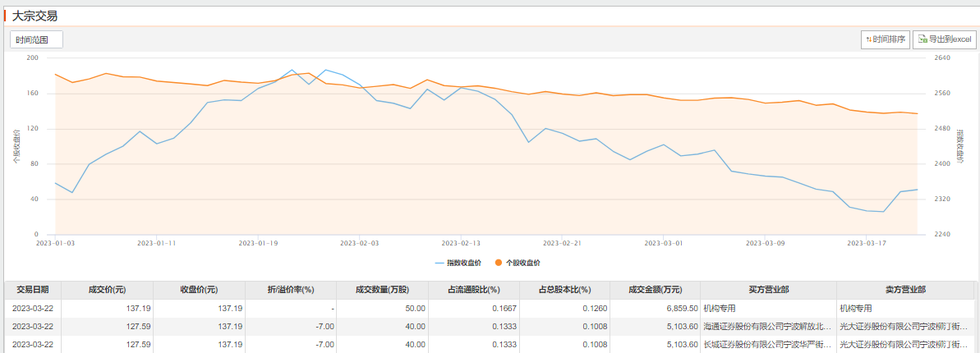This screenshot has width=980, height=353.
Task: Select the 50.00 volume cell
Action: coord(383,309)
